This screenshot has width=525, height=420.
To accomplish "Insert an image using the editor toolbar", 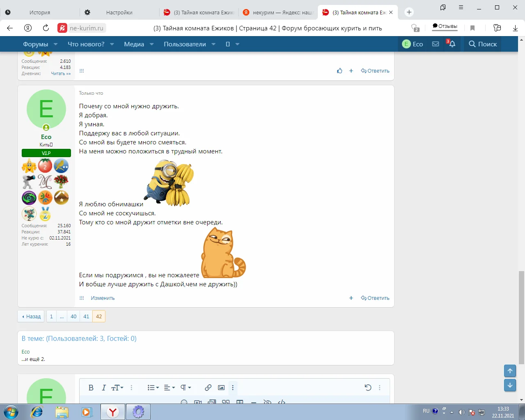I will tap(221, 388).
